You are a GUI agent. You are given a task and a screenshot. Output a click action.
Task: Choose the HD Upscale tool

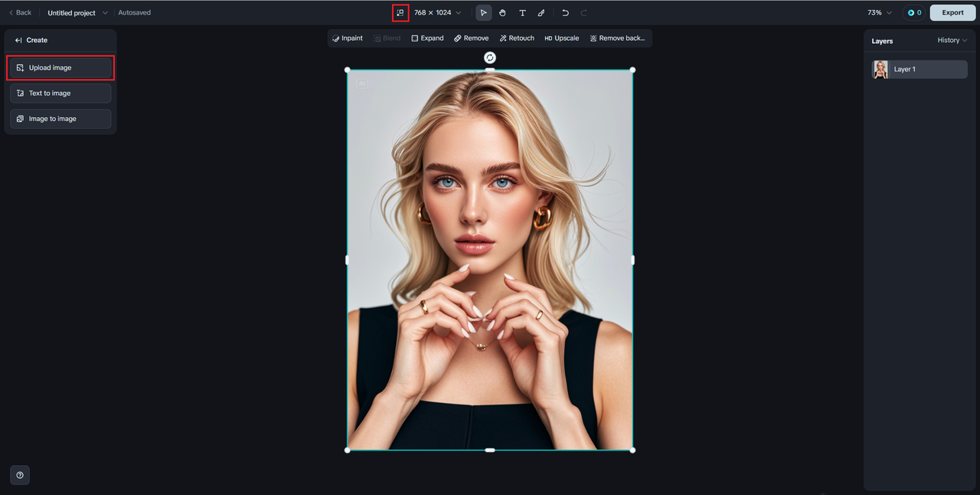point(562,38)
